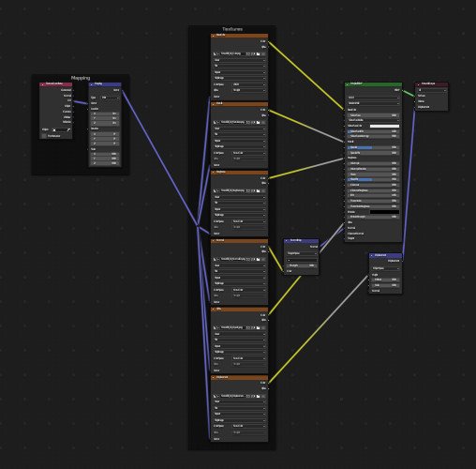Open target dropdown in Material Output node

click(432, 90)
